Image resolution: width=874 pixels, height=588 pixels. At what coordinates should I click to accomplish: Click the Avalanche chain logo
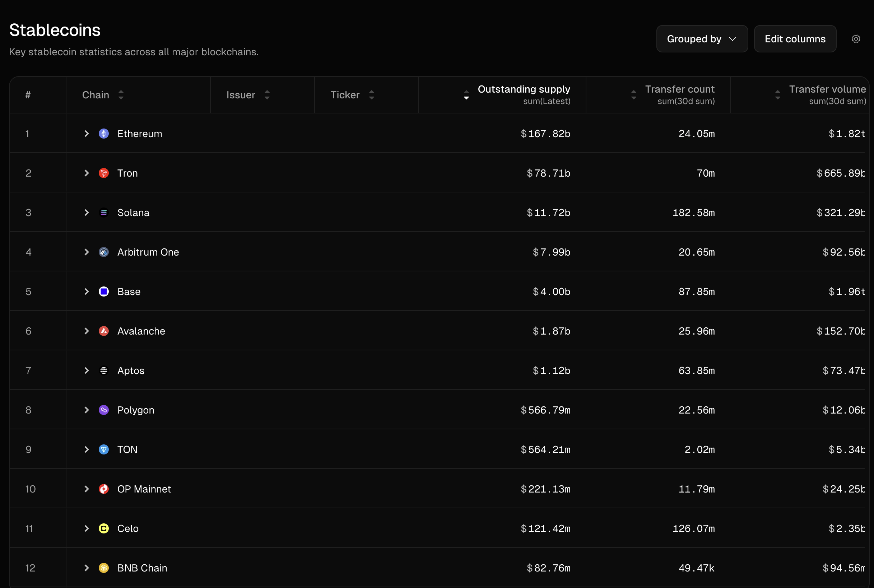pos(104,331)
